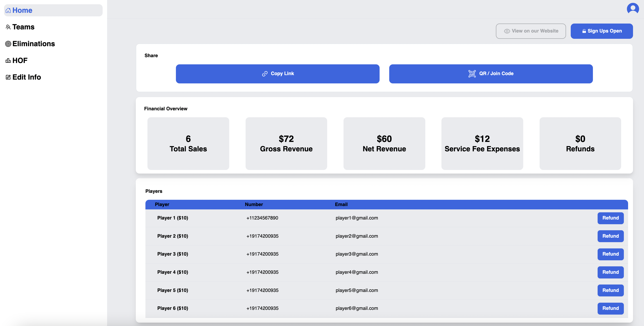Go to the Home page
The image size is (644, 326).
53,10
